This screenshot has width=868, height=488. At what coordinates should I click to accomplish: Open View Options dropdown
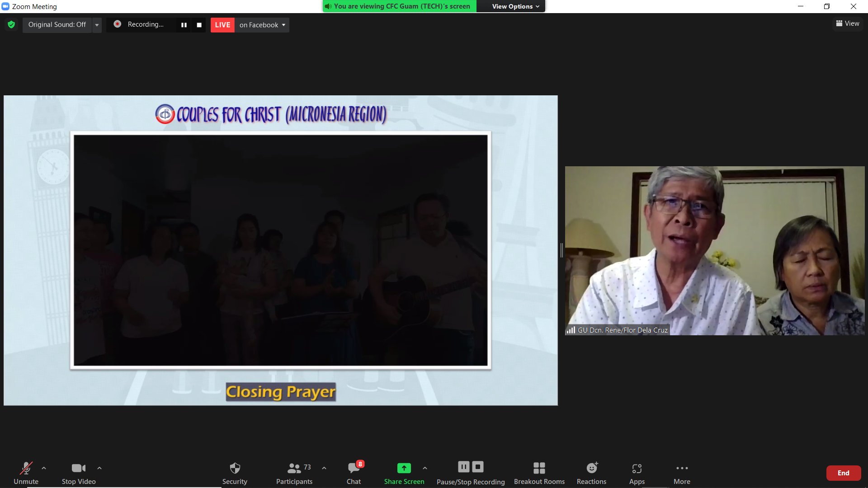click(x=515, y=6)
